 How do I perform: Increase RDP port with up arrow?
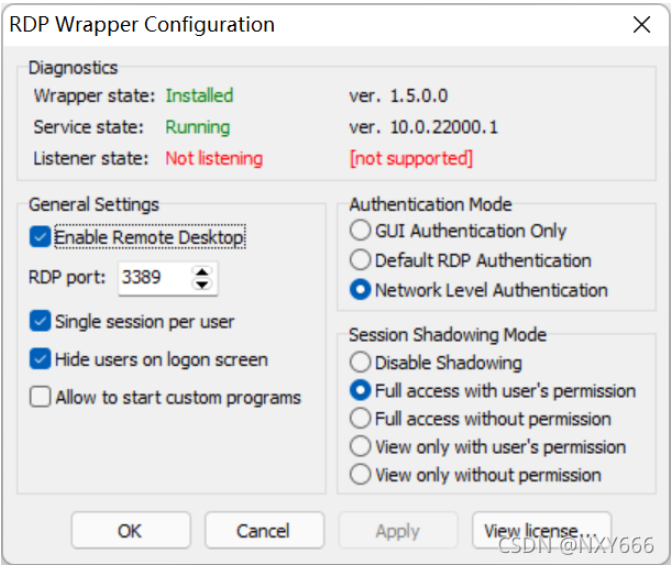point(203,272)
